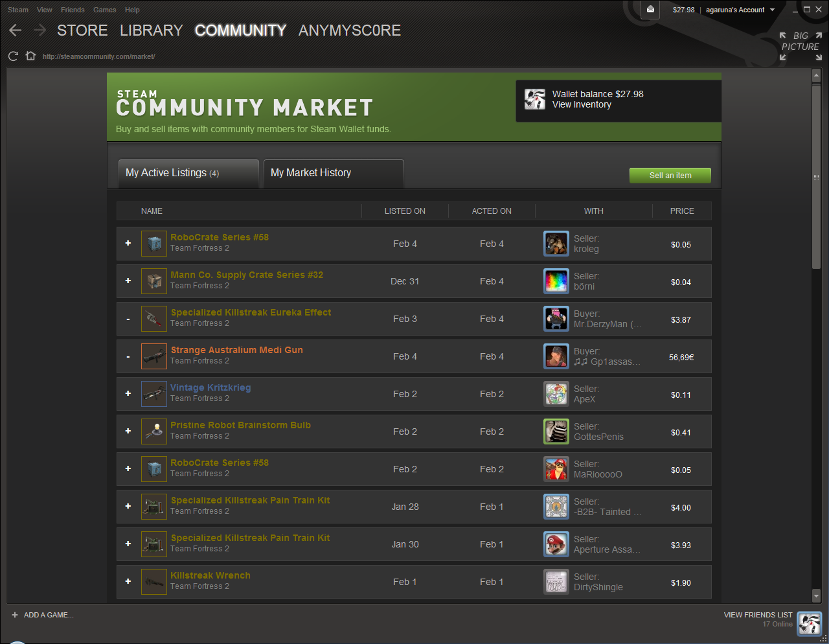Click the LISTED ON column header
This screenshot has width=829, height=644.
[405, 211]
